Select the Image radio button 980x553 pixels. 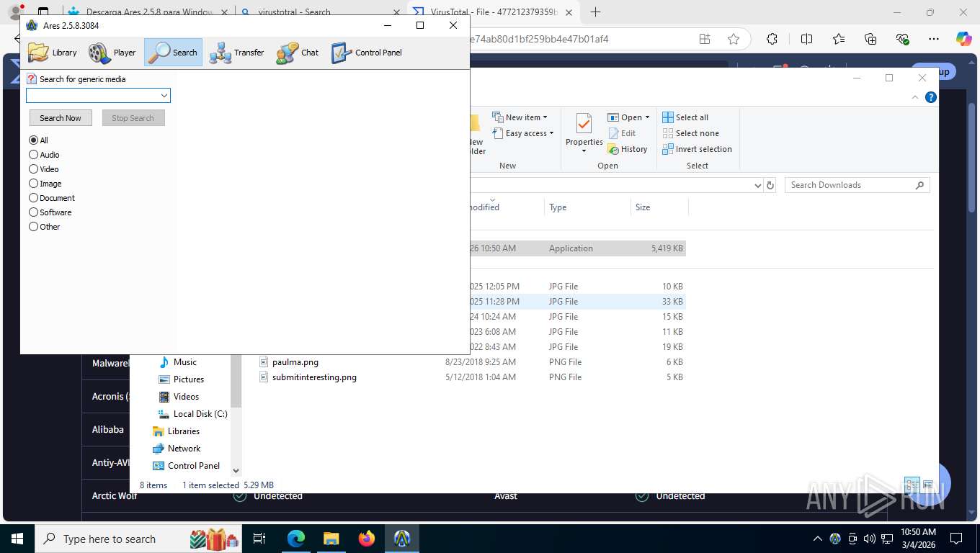tap(33, 184)
